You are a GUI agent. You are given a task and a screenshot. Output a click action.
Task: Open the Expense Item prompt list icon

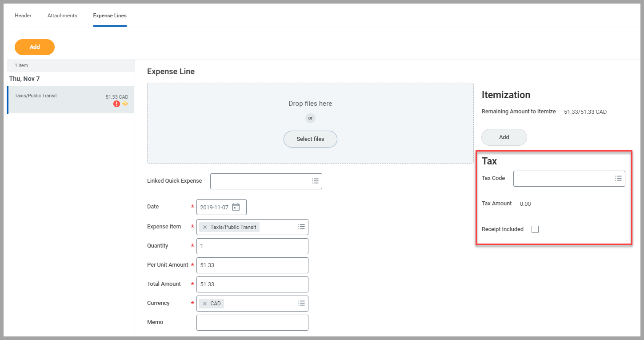pyautogui.click(x=301, y=227)
